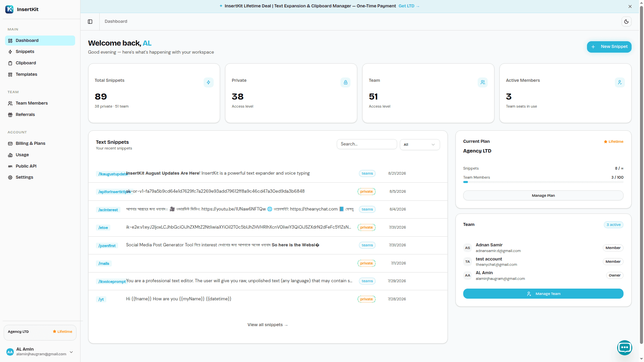This screenshot has height=362, width=644.
Task: Click the adnansamir.d@gmail.com email
Action: (x=498, y=251)
